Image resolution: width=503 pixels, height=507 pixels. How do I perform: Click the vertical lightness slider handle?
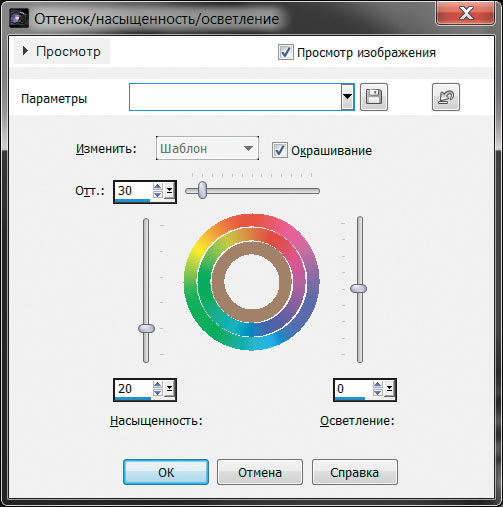click(359, 288)
